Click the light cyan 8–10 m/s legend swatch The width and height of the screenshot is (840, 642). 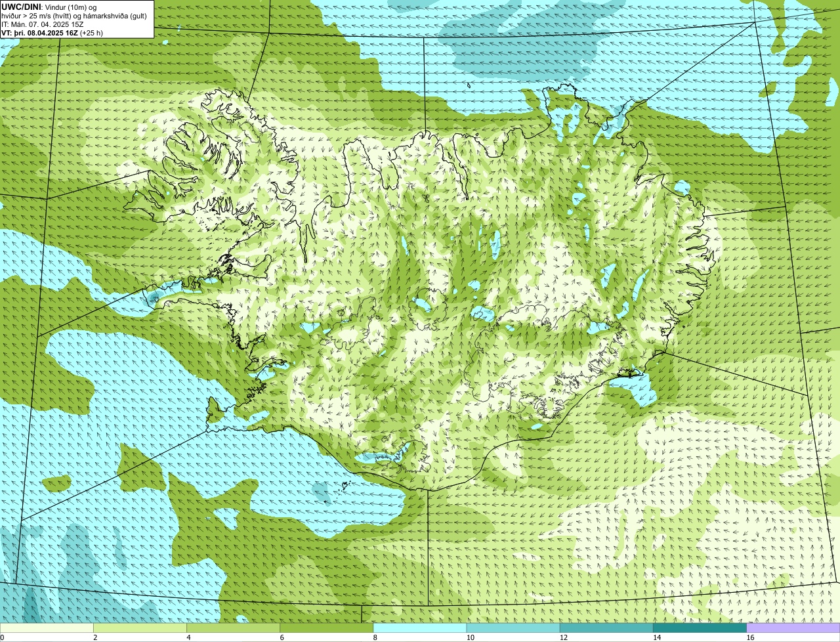coord(420,628)
